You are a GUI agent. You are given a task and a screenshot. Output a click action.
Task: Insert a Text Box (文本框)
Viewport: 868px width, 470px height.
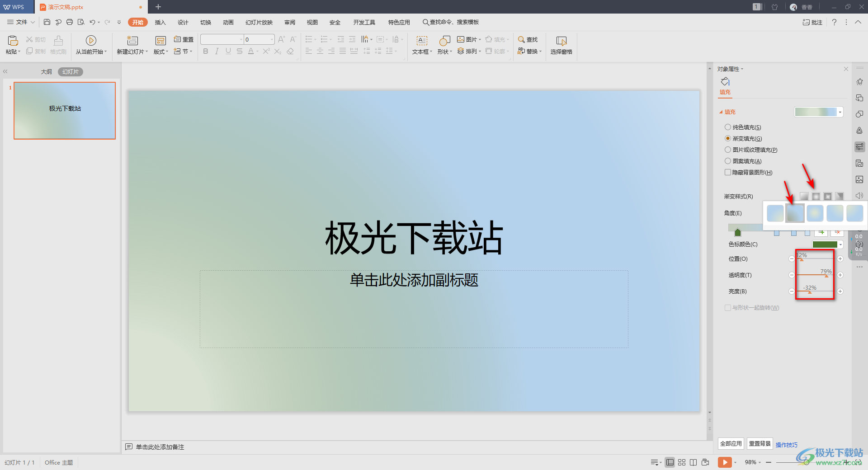pyautogui.click(x=422, y=45)
